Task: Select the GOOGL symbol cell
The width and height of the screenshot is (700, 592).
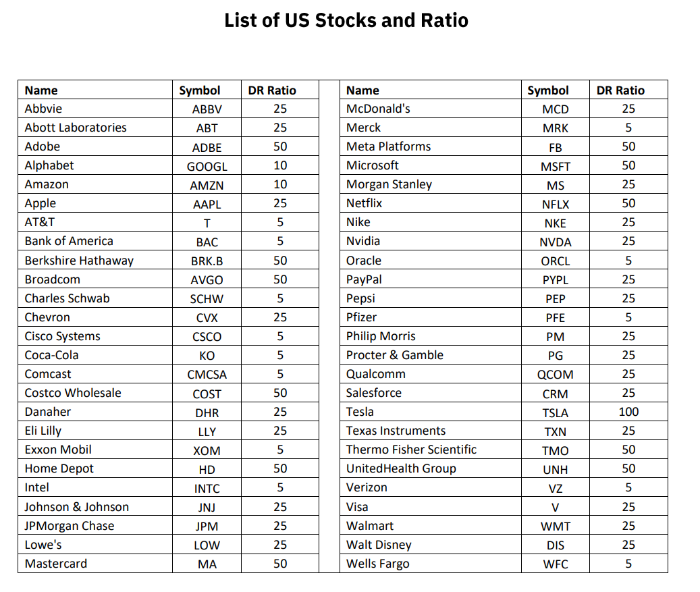Action: point(207,166)
